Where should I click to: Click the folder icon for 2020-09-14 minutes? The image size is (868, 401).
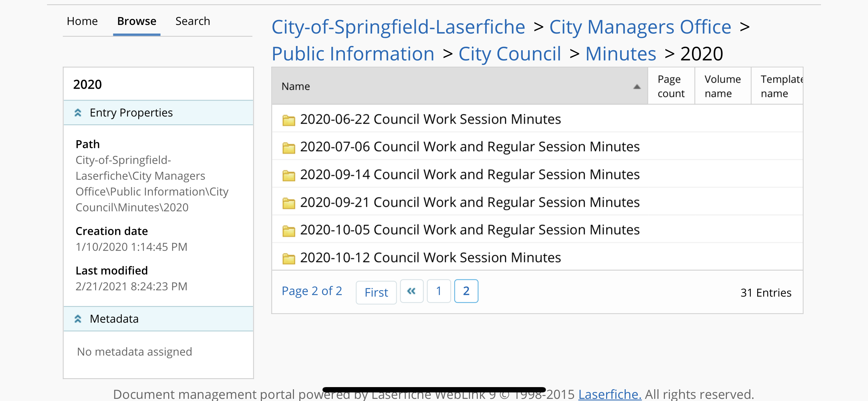(x=289, y=175)
